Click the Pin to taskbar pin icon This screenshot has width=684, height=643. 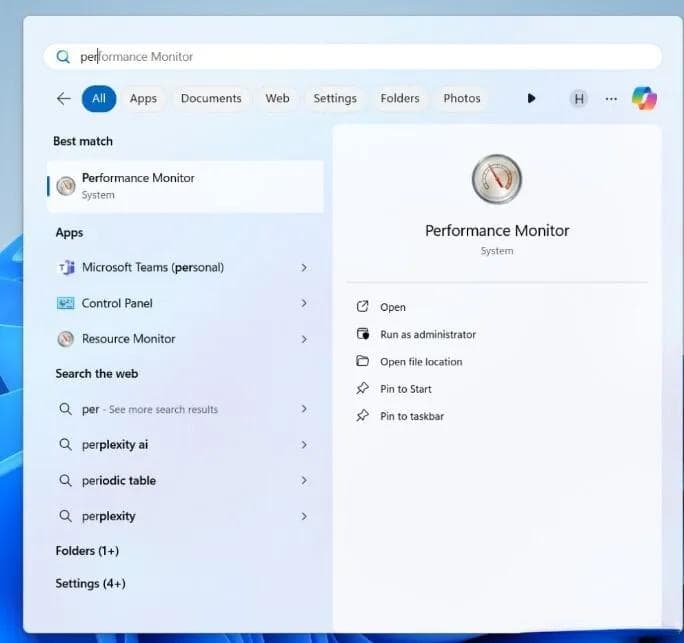(x=363, y=416)
